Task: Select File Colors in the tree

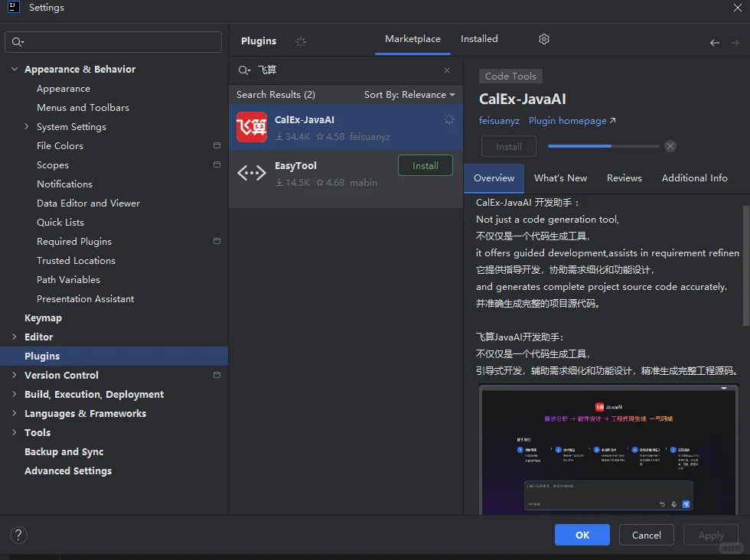Action: 60,146
